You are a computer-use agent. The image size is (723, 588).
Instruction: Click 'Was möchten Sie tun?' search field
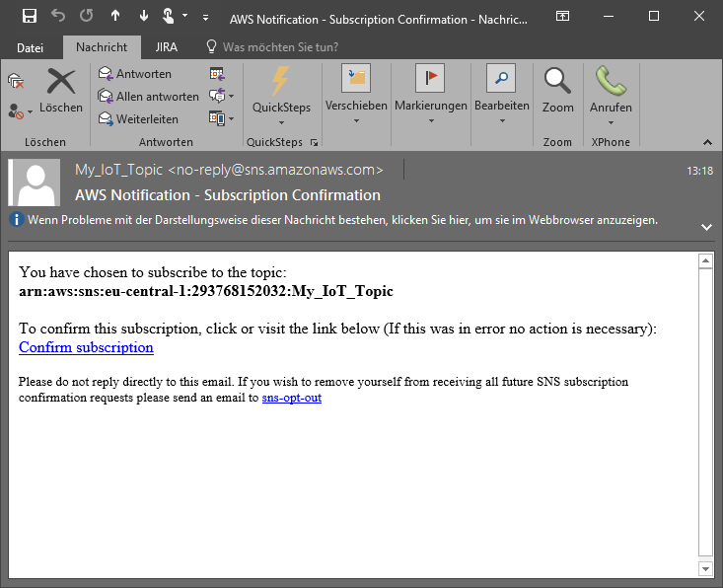pos(280,47)
